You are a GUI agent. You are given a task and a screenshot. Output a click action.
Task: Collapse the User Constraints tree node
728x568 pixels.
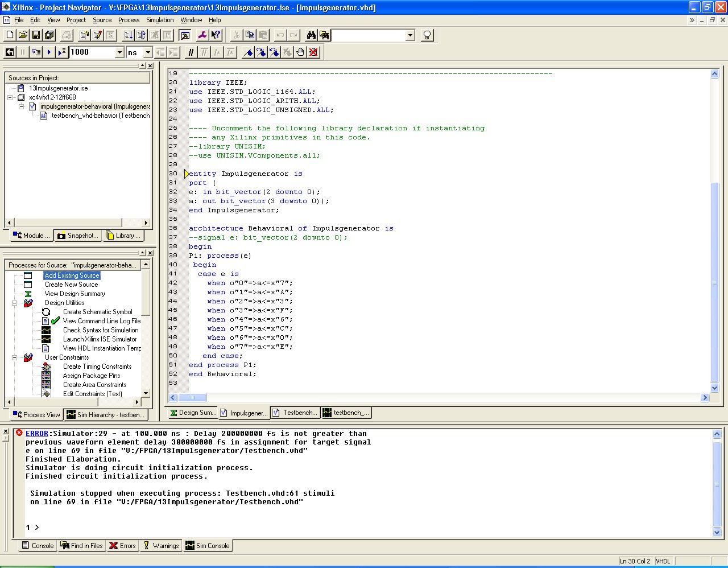(14, 357)
